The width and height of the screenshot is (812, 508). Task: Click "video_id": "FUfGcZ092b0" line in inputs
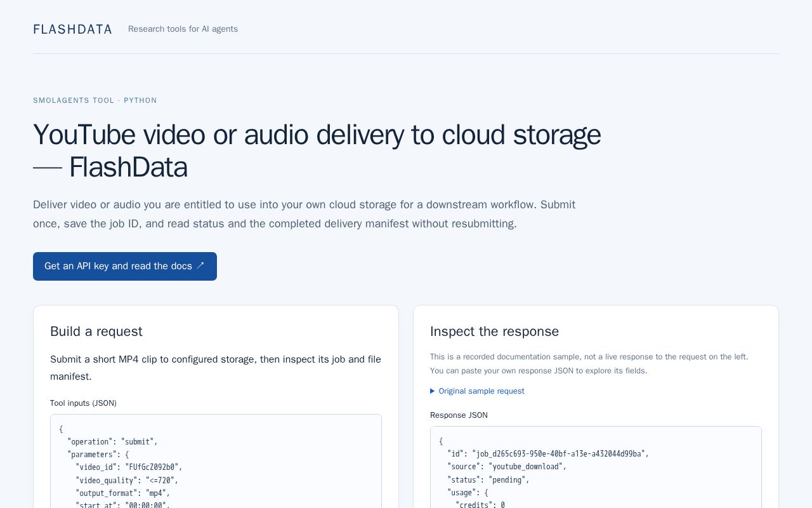coord(129,467)
